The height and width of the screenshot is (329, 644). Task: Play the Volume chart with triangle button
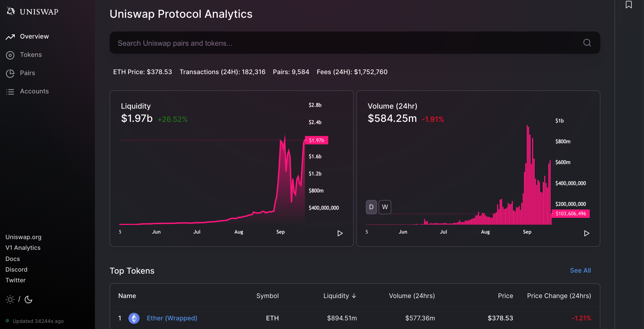587,233
